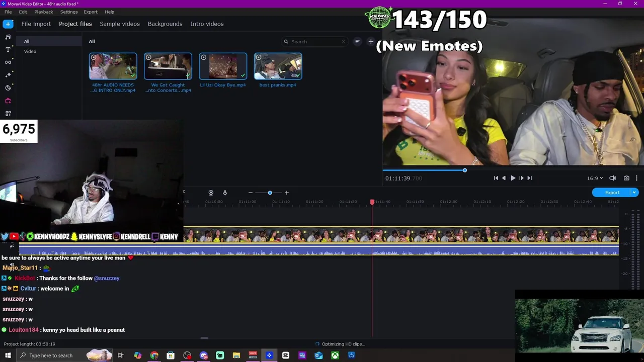
Task: Expand the Export button dropdown arrow
Action: (x=635, y=193)
